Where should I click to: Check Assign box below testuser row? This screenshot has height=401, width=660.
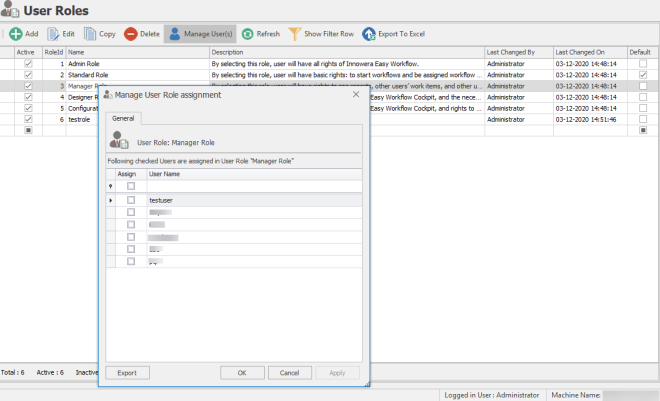131,212
